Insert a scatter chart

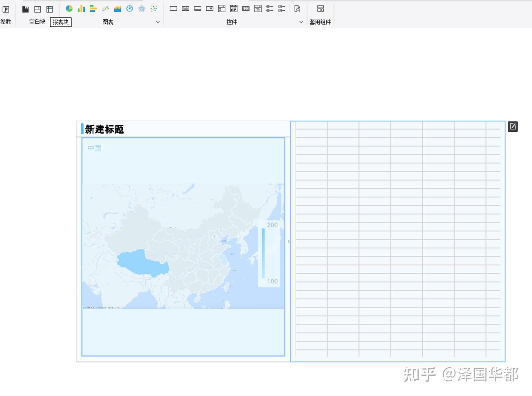click(x=154, y=8)
